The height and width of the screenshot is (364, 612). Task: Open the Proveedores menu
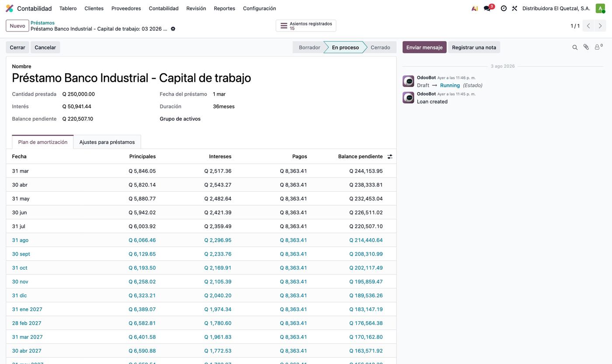[x=126, y=8]
